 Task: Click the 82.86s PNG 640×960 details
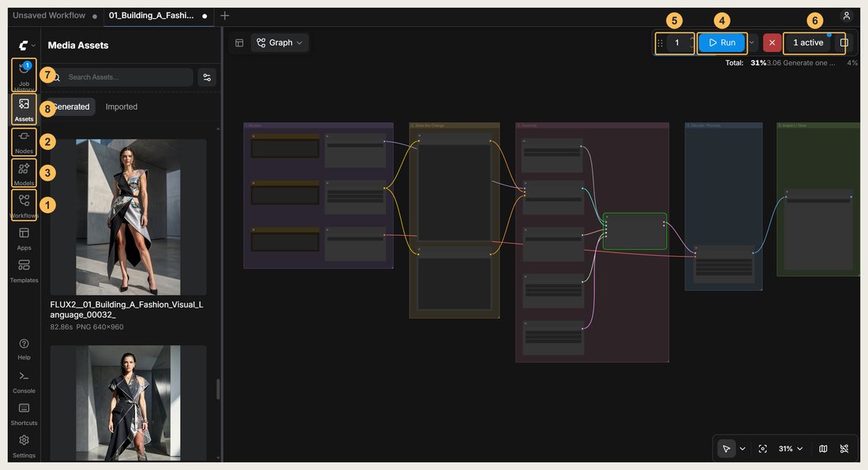[87, 326]
